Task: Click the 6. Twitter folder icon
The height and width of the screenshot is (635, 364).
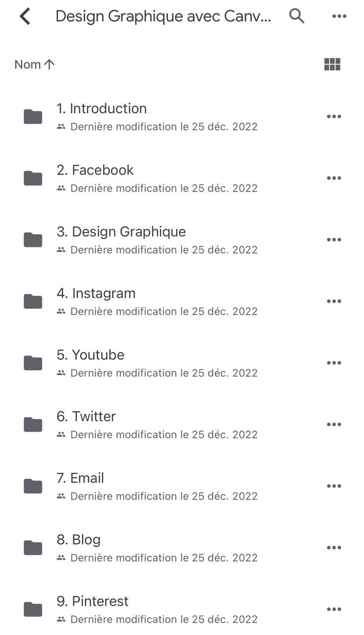Action: tap(33, 425)
